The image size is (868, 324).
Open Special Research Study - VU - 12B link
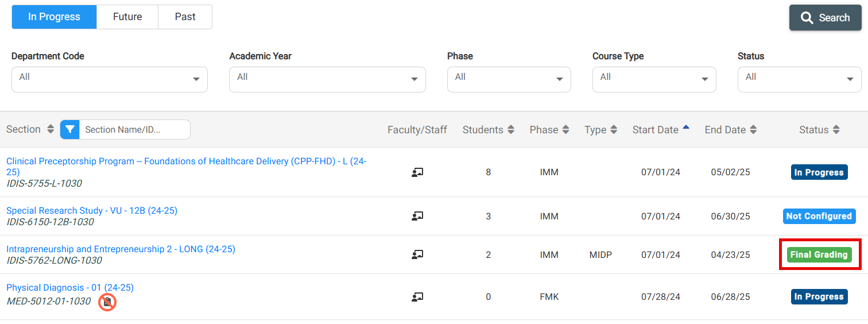pos(92,211)
